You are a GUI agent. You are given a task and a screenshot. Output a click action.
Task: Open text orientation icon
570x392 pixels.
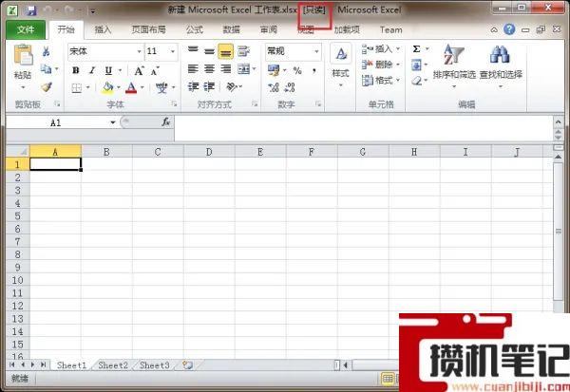pyautogui.click(x=232, y=86)
